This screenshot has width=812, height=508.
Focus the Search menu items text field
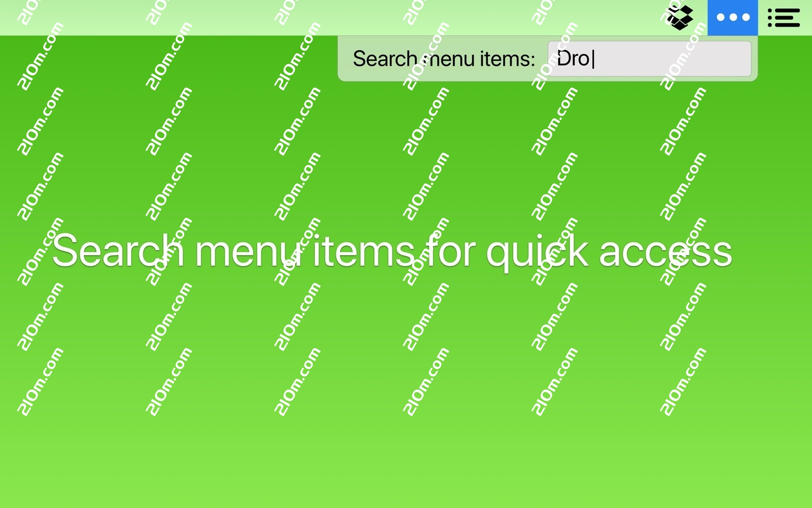coord(649,59)
